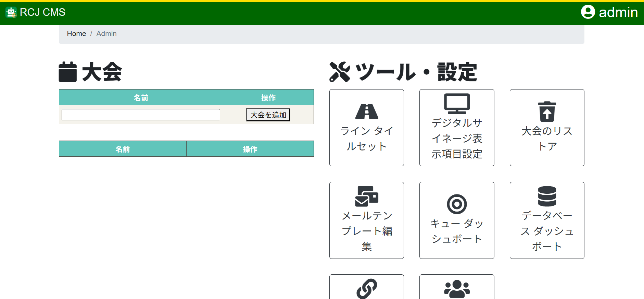This screenshot has width=644, height=299.
Task: Click the ツール・設定 heading text
Action: coord(416,72)
